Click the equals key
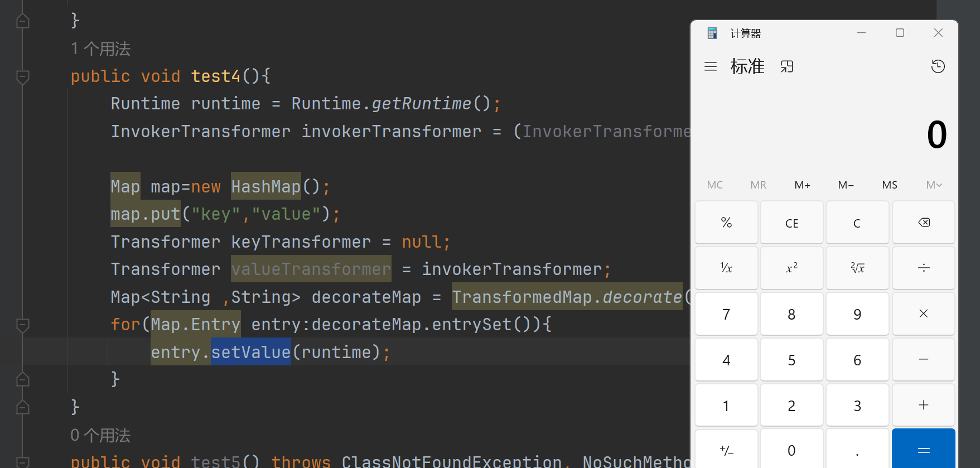980x468 pixels. 924,449
